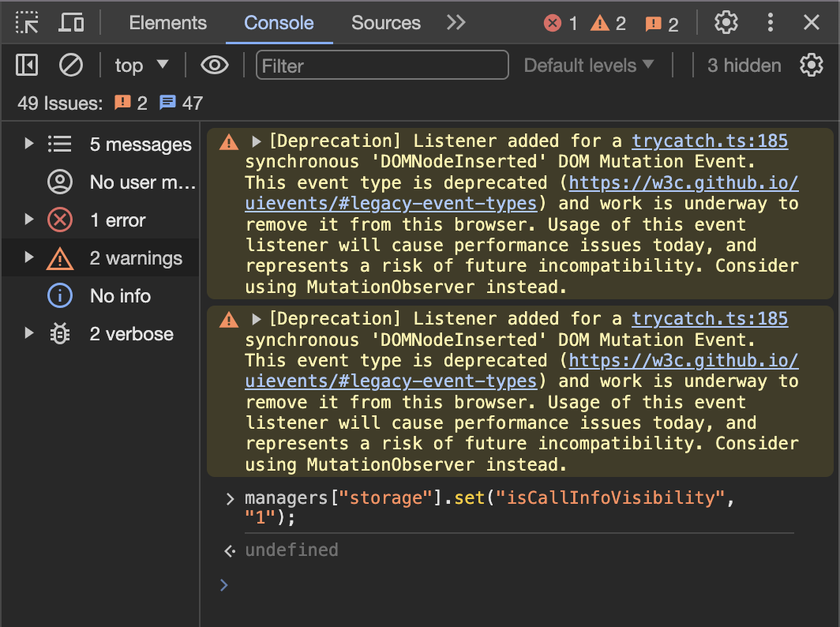Click the clear console icon
840x627 pixels.
click(x=71, y=65)
